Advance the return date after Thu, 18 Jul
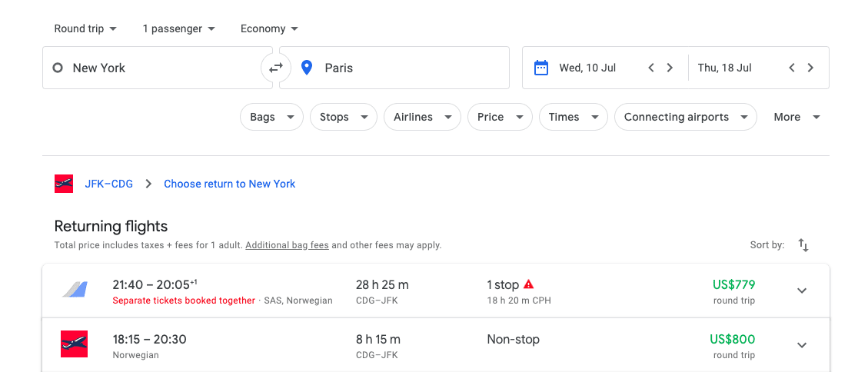 pos(810,68)
